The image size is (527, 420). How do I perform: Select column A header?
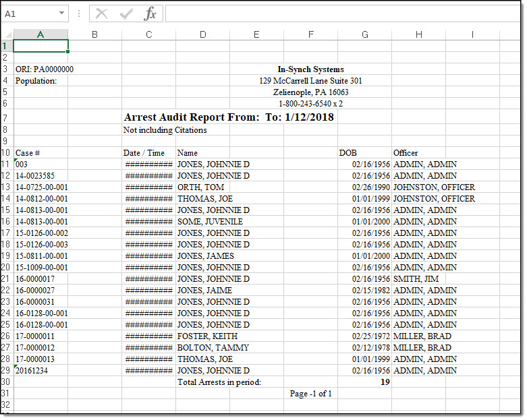click(x=40, y=34)
